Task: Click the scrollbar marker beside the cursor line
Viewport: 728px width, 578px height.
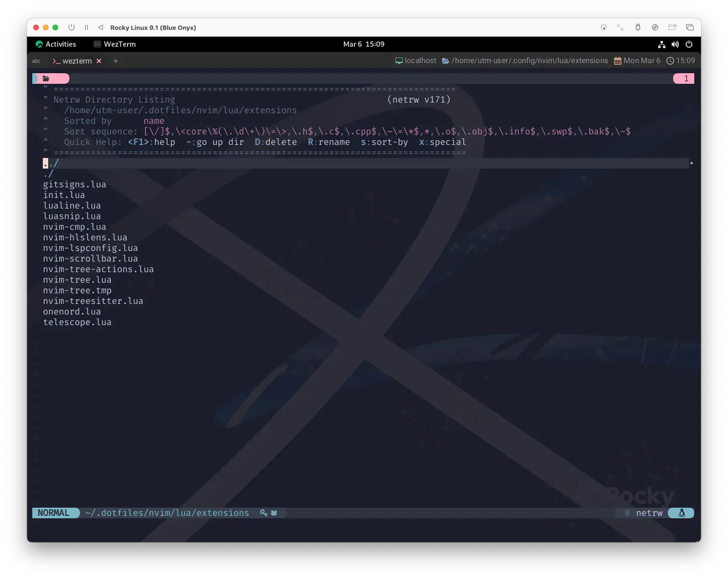Action: [691, 163]
